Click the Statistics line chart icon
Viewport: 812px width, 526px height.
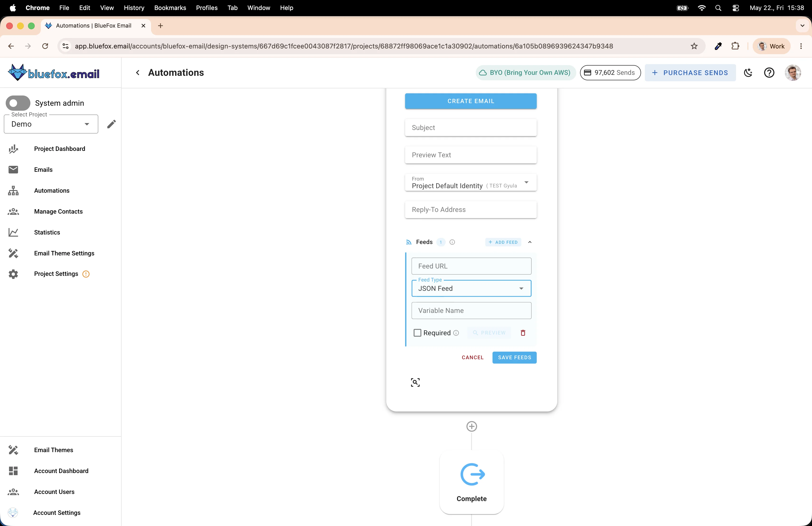(x=13, y=232)
